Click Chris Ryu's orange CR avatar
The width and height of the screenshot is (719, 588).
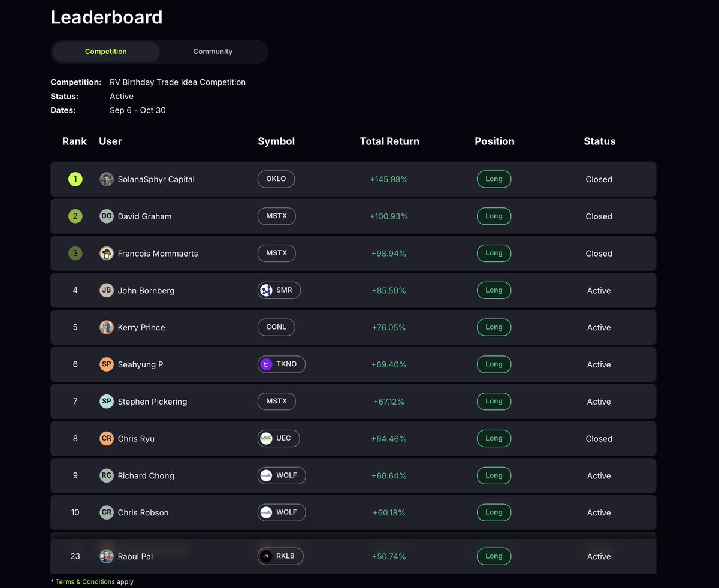click(107, 439)
